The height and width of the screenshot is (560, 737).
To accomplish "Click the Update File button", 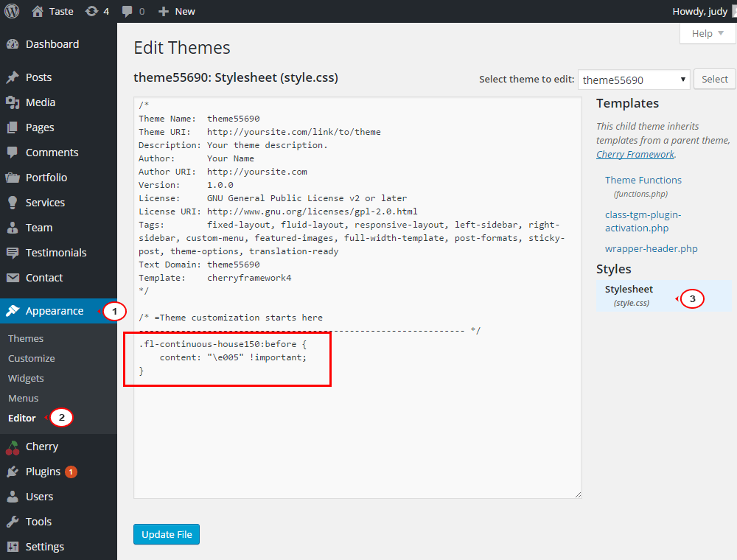I will (167, 534).
